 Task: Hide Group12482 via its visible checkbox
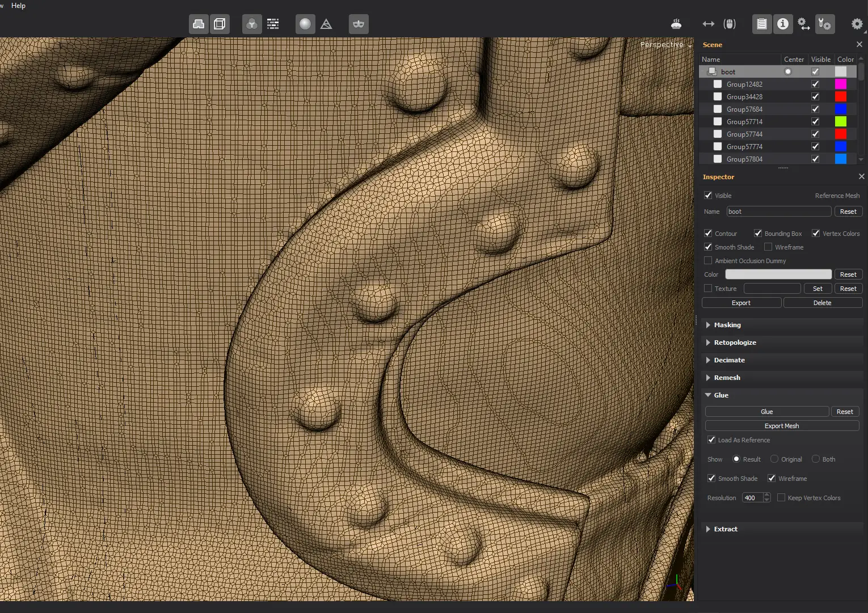point(815,84)
